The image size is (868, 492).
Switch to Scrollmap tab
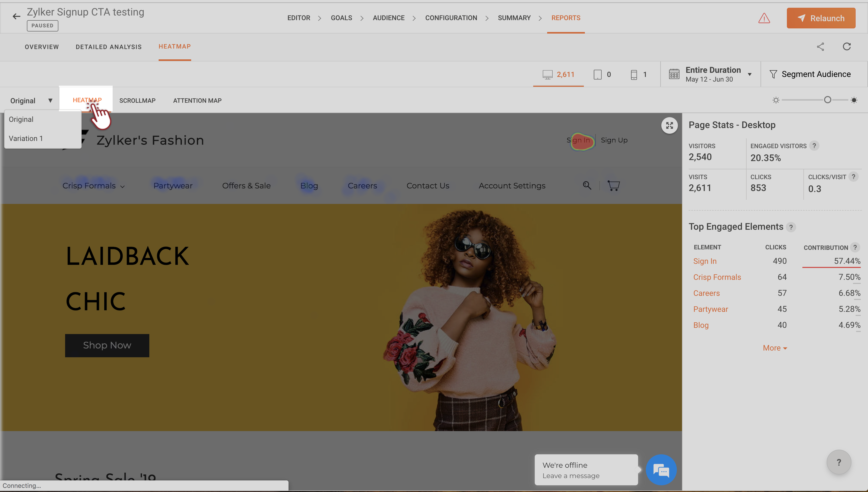137,101
